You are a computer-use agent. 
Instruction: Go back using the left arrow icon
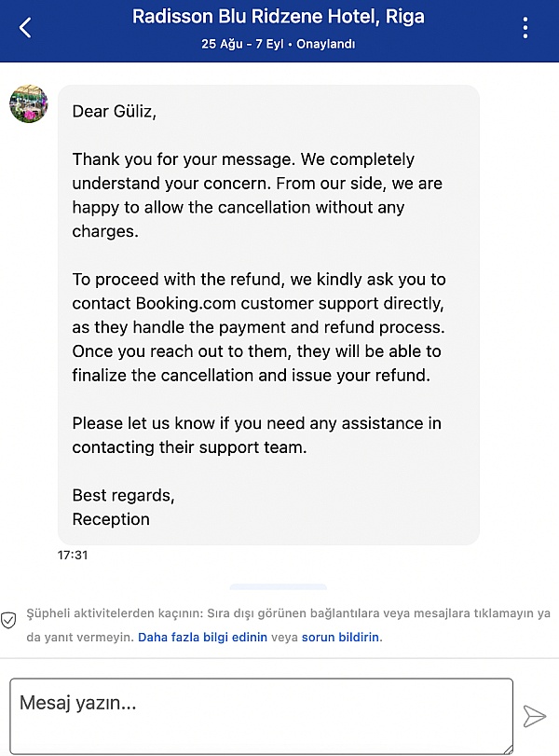(x=25, y=27)
